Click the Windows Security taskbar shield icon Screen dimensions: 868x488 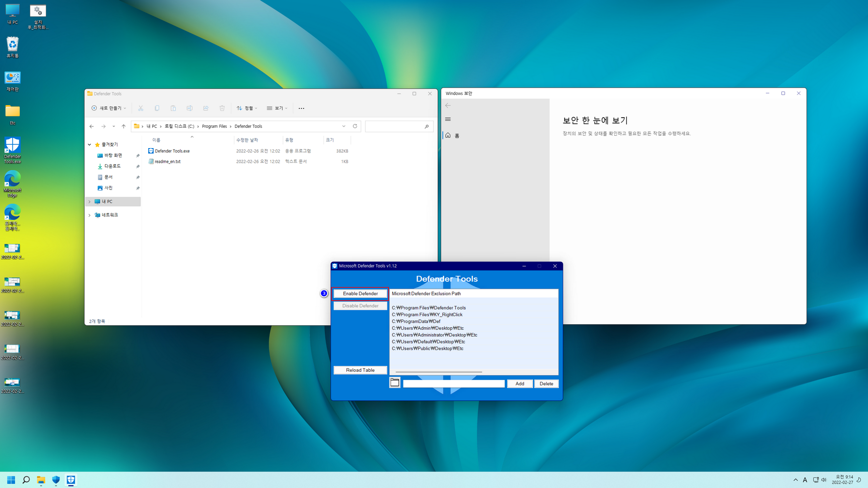(x=56, y=480)
